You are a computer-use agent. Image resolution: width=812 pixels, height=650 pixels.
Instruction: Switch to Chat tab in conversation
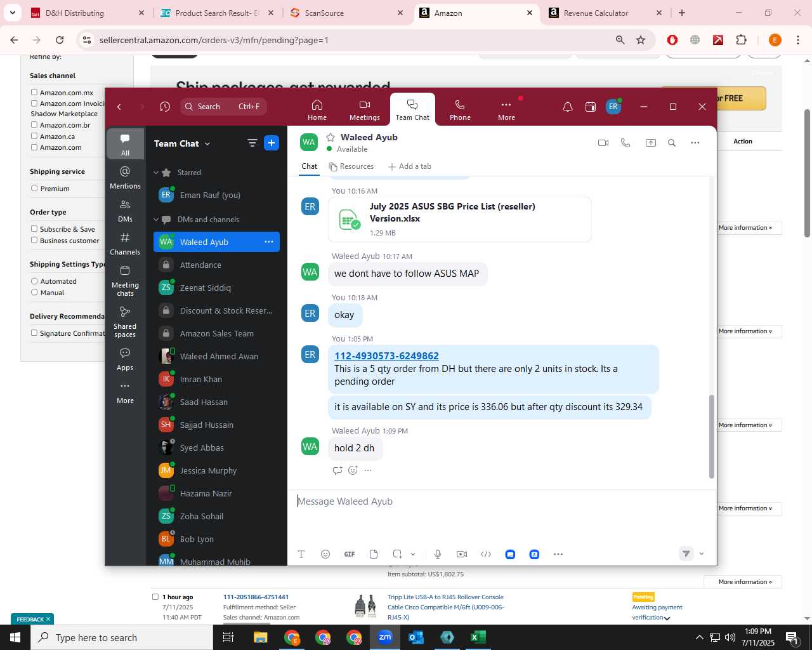click(x=310, y=166)
